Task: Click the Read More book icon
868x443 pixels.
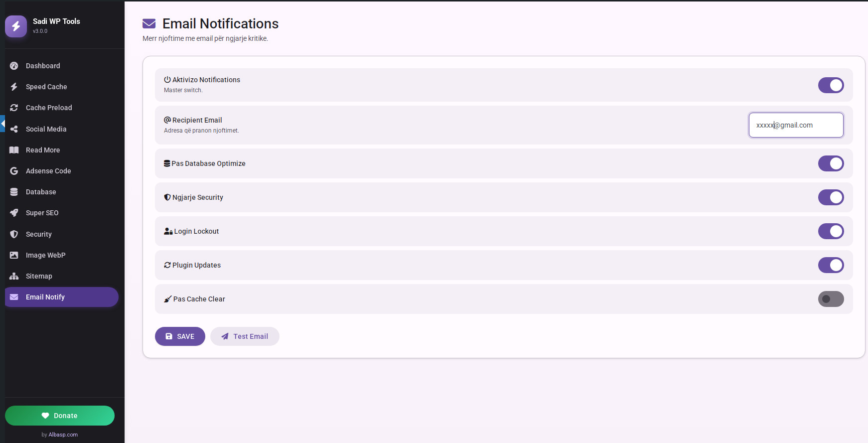Action: (14, 150)
